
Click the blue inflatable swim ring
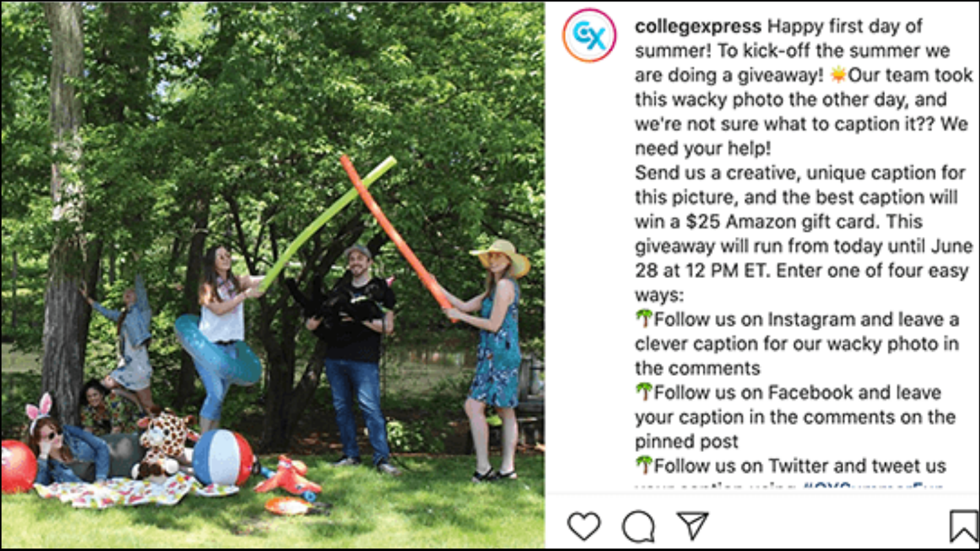217,350
